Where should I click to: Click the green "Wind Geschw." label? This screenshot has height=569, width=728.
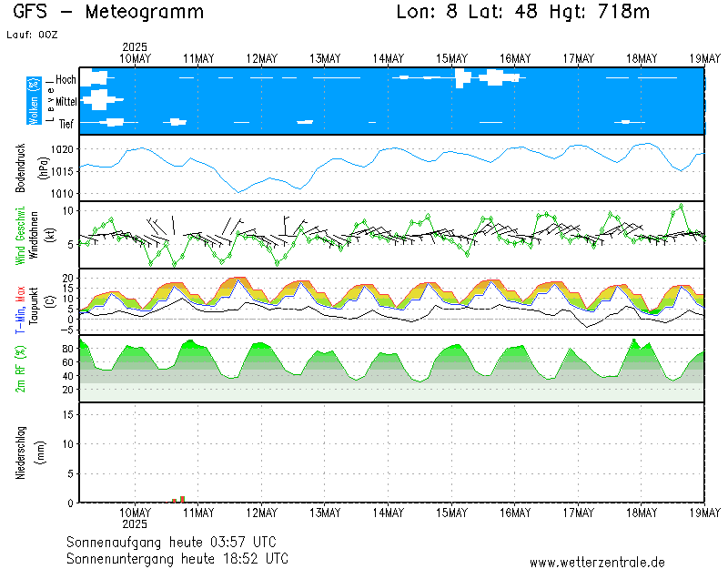tap(20, 236)
